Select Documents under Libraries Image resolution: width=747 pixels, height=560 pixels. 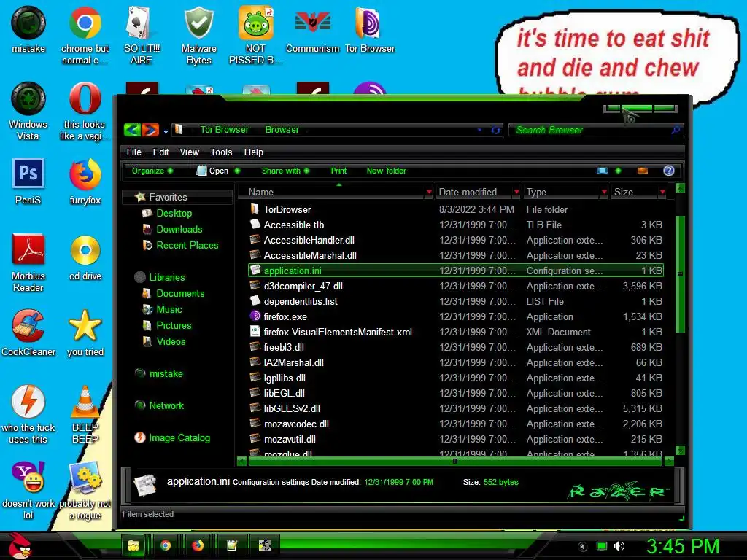[180, 294]
